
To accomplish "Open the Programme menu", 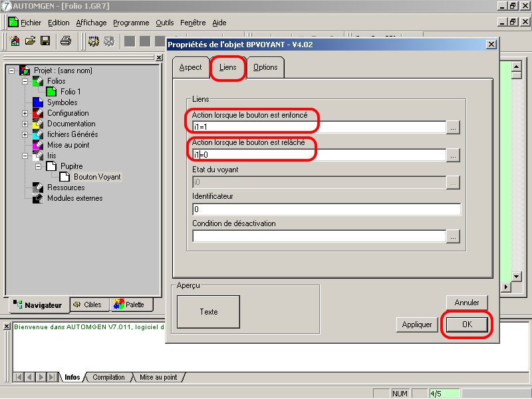I will point(131,23).
